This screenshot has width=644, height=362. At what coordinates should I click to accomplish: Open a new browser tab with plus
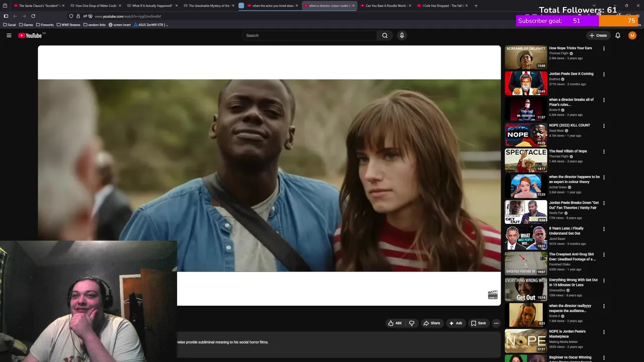[x=476, y=6]
